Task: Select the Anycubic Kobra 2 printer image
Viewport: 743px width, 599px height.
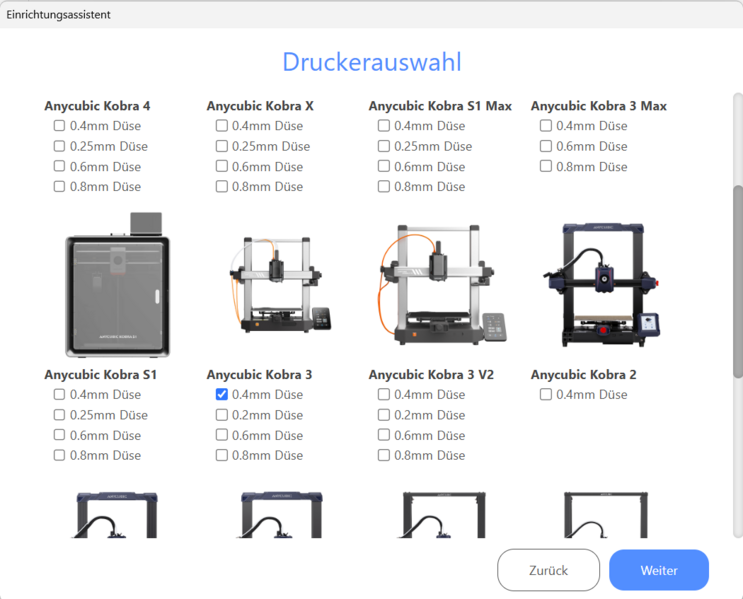Action: [602, 284]
